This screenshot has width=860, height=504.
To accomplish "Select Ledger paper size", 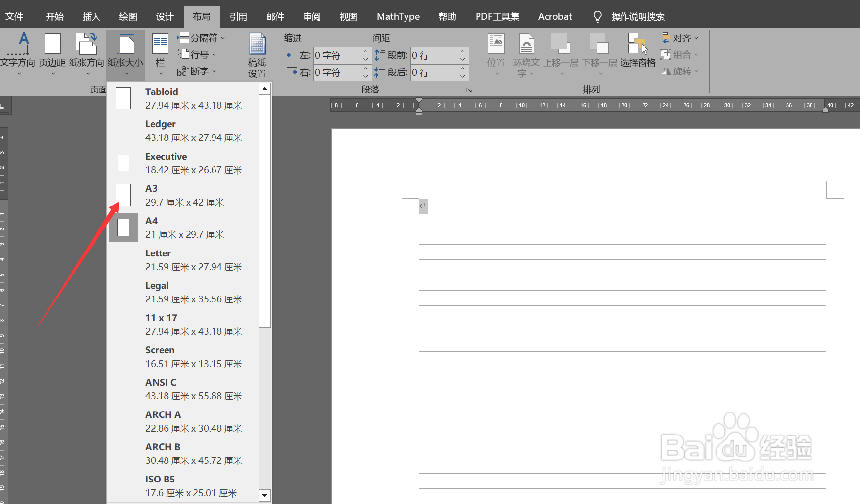I will (x=183, y=131).
